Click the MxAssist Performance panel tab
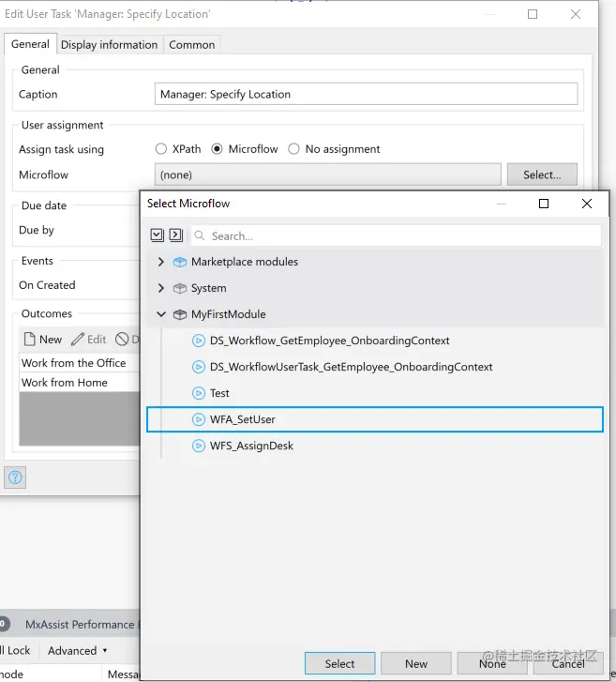The width and height of the screenshot is (616, 682). [80, 625]
